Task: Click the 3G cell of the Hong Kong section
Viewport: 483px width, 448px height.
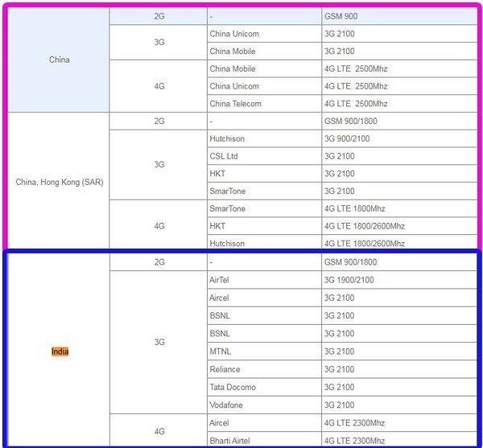Action: 159,165
